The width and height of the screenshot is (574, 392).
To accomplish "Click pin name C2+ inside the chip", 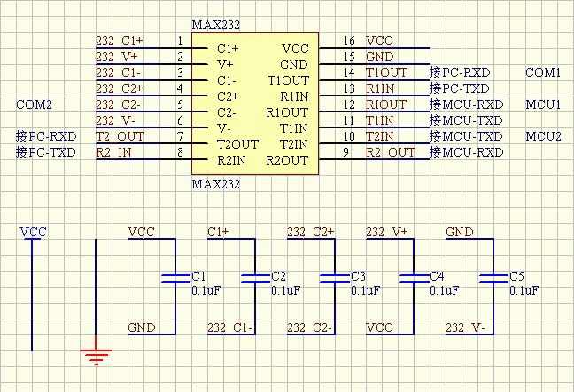I will coord(228,96).
